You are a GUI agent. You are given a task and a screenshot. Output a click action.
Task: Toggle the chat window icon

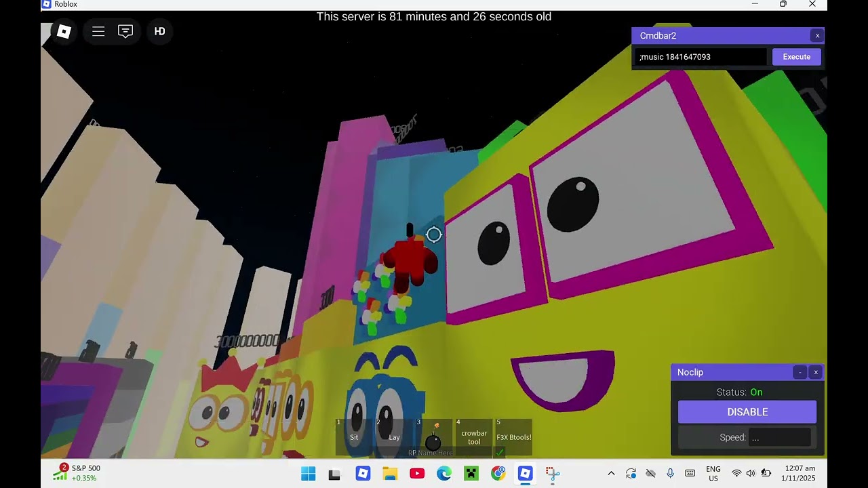[125, 31]
